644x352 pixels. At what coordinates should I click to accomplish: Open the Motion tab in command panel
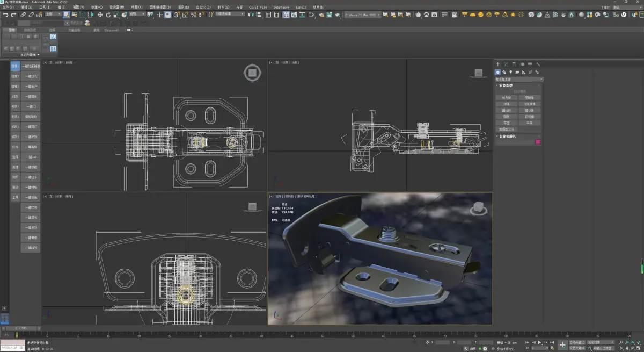(522, 64)
